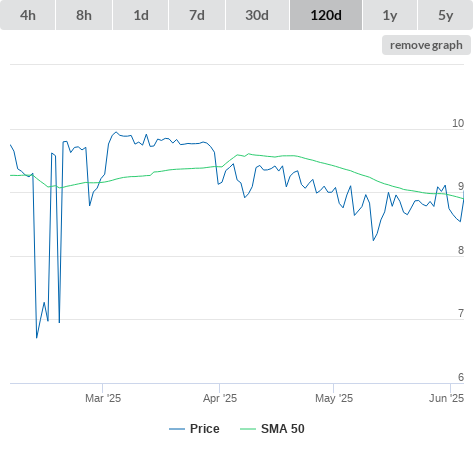Choose the 30d time range tab
The height and width of the screenshot is (455, 474).
click(257, 15)
